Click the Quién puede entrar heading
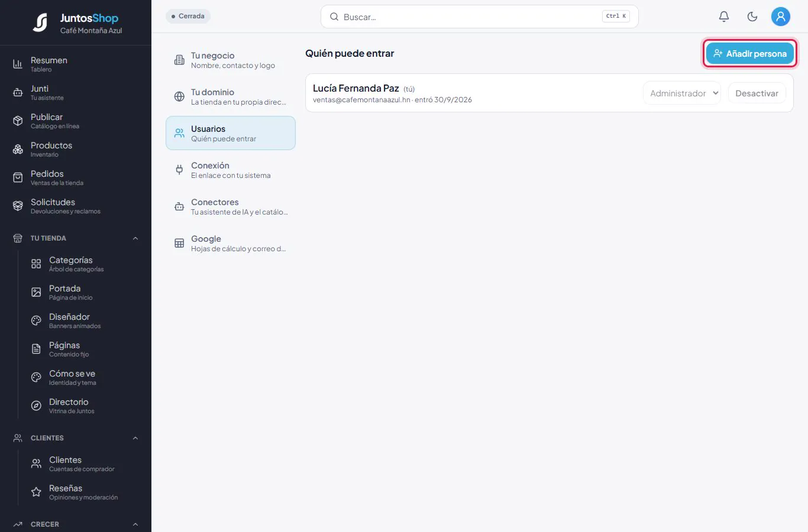 [350, 53]
